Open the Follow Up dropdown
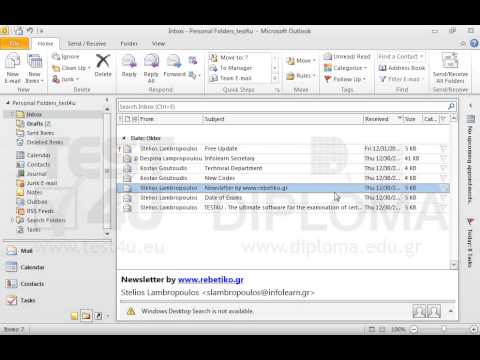The height and width of the screenshot is (360, 480). point(345,79)
